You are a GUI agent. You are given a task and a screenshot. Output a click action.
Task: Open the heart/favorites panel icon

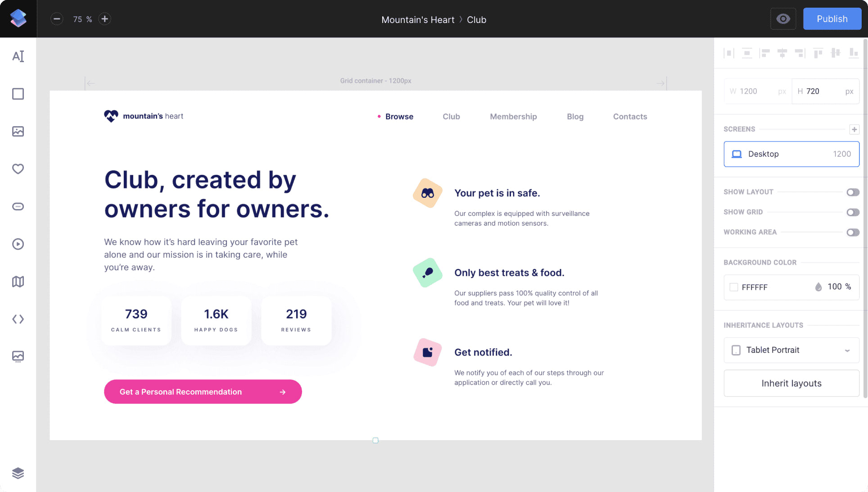point(18,169)
